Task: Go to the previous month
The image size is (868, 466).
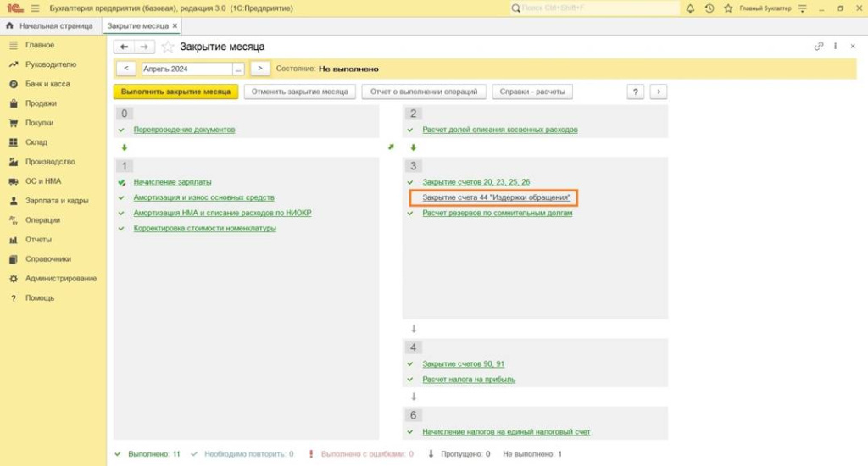Action: coord(125,69)
